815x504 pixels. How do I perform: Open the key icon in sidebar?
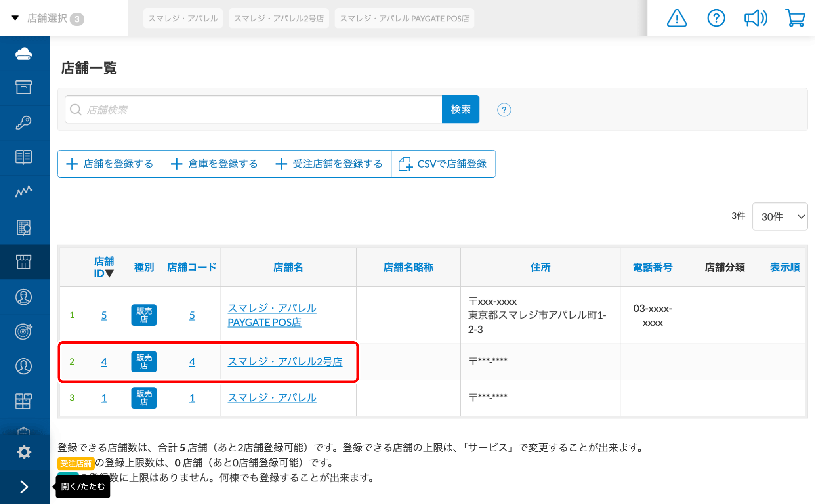[x=24, y=122]
